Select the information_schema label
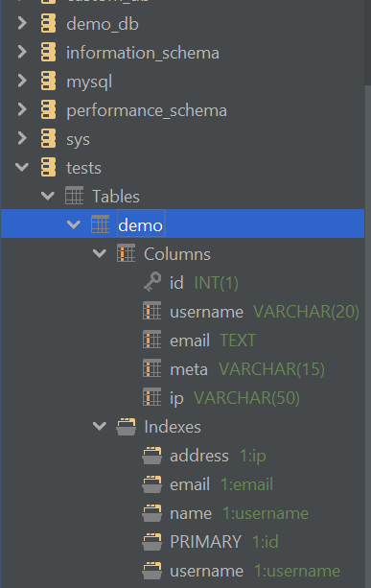Image resolution: width=371 pixels, height=588 pixels. pyautogui.click(x=143, y=53)
